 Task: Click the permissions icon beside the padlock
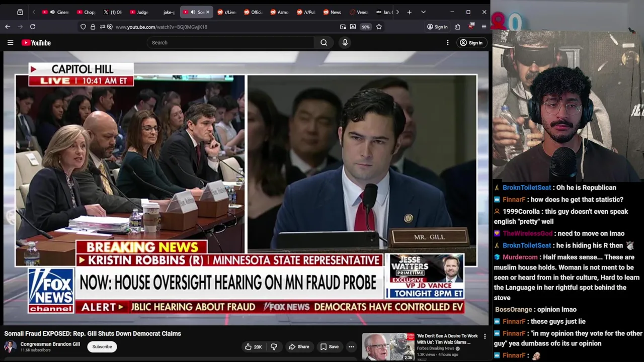click(103, 27)
